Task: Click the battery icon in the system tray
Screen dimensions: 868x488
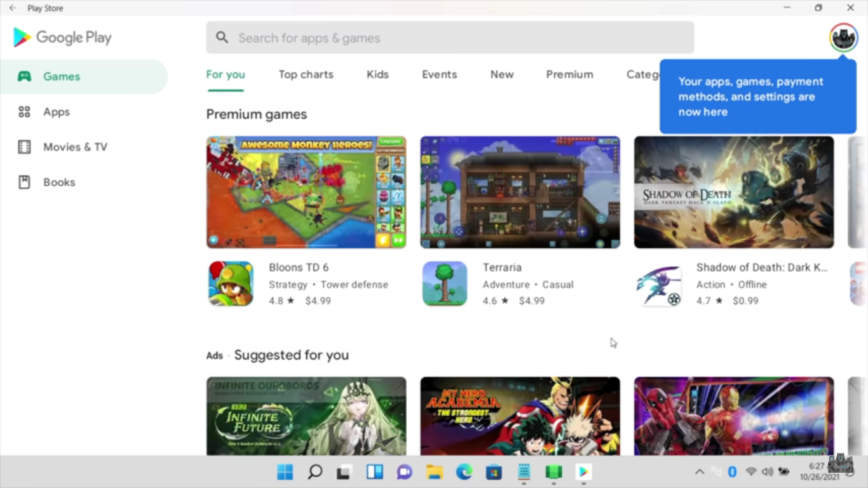Action: pyautogui.click(x=784, y=471)
